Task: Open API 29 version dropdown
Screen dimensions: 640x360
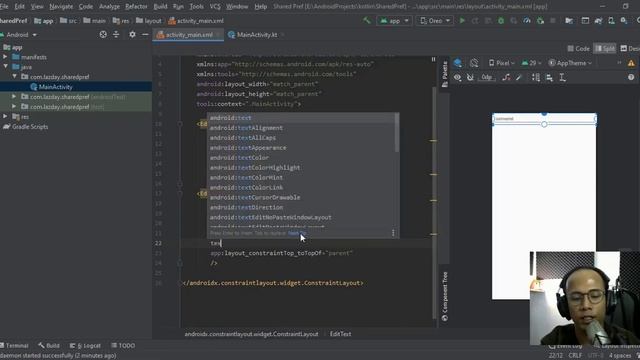Action: [531, 63]
